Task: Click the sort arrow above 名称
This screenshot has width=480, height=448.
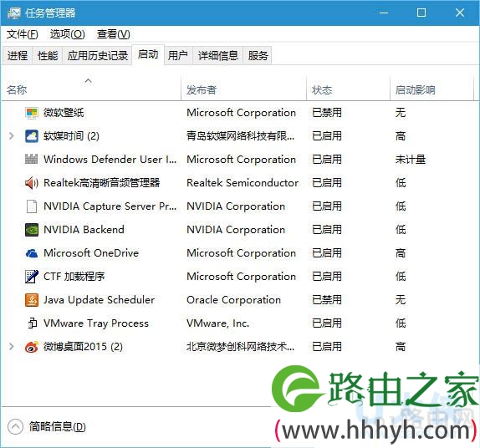Action: [x=88, y=81]
